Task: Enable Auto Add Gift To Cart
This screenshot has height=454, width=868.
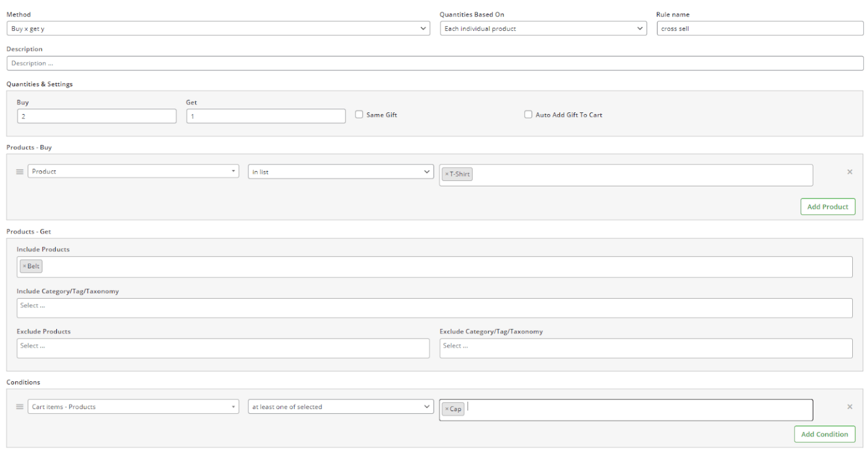Action: (528, 113)
